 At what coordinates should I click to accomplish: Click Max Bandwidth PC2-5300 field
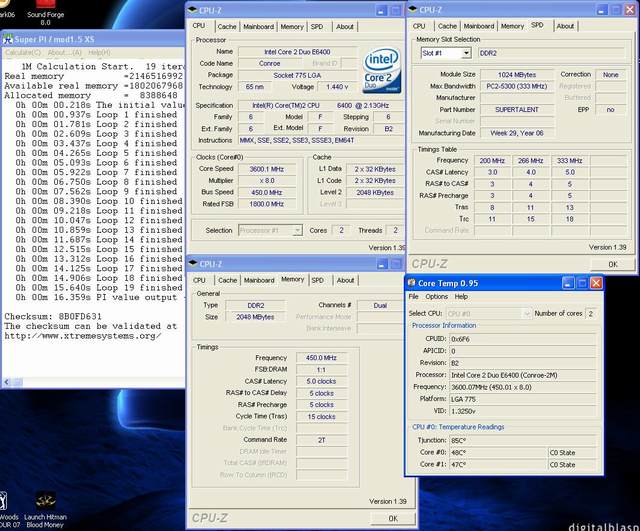click(x=517, y=86)
